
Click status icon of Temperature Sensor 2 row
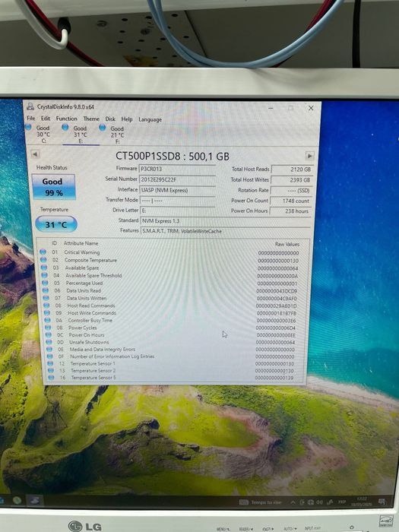coord(51,371)
